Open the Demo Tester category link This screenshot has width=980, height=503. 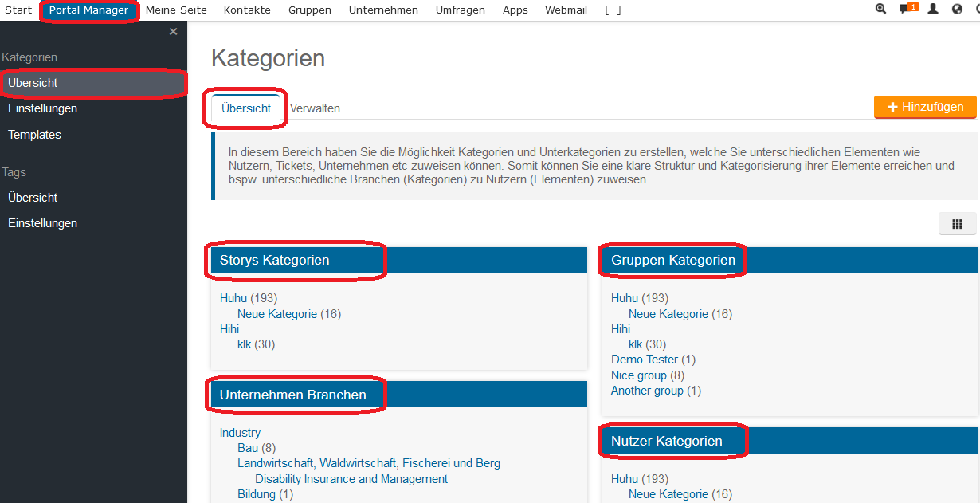tap(644, 360)
